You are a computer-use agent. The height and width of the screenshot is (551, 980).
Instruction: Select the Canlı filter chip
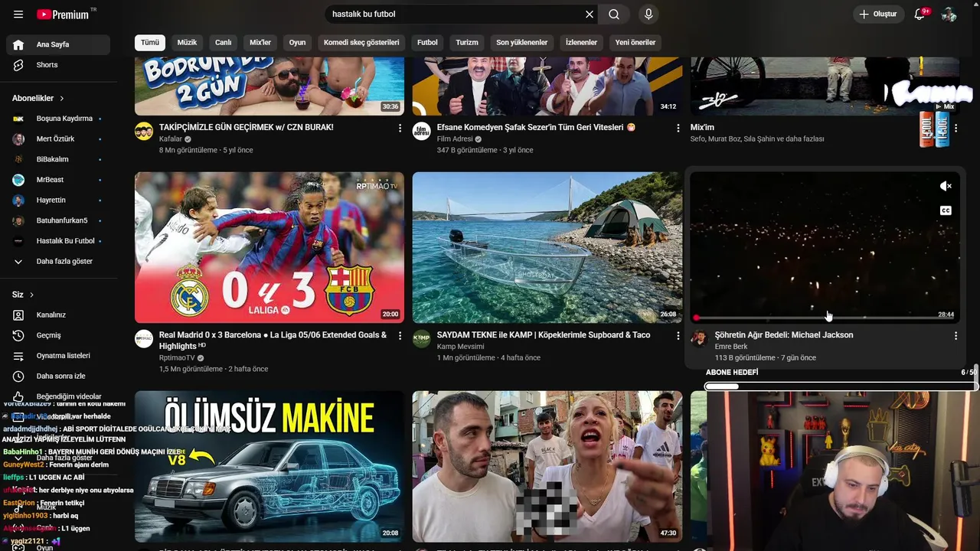tap(224, 42)
